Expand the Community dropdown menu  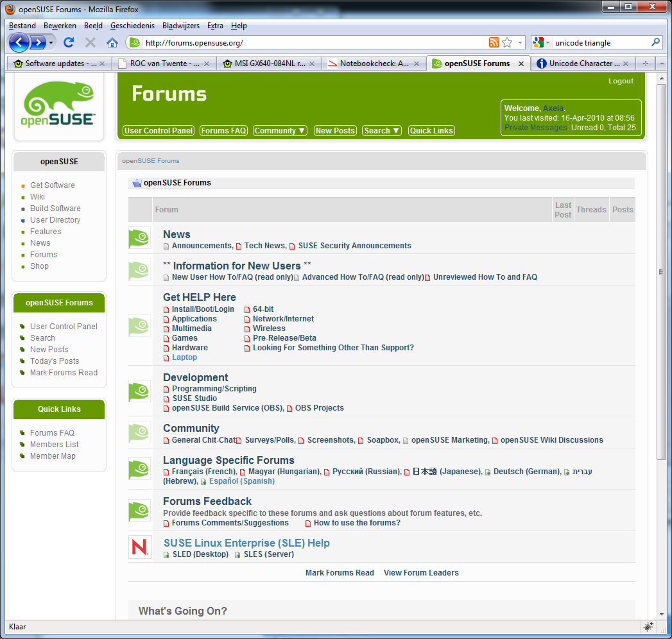(280, 131)
